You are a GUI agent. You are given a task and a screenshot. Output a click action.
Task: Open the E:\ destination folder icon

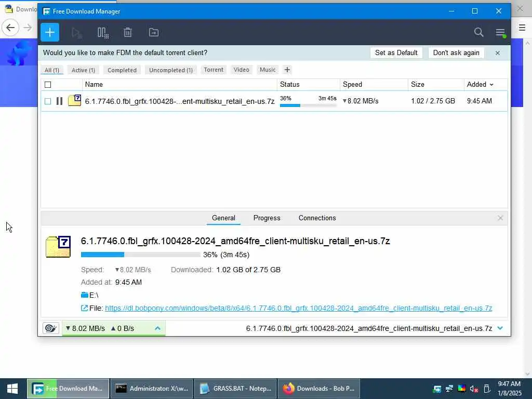click(85, 295)
